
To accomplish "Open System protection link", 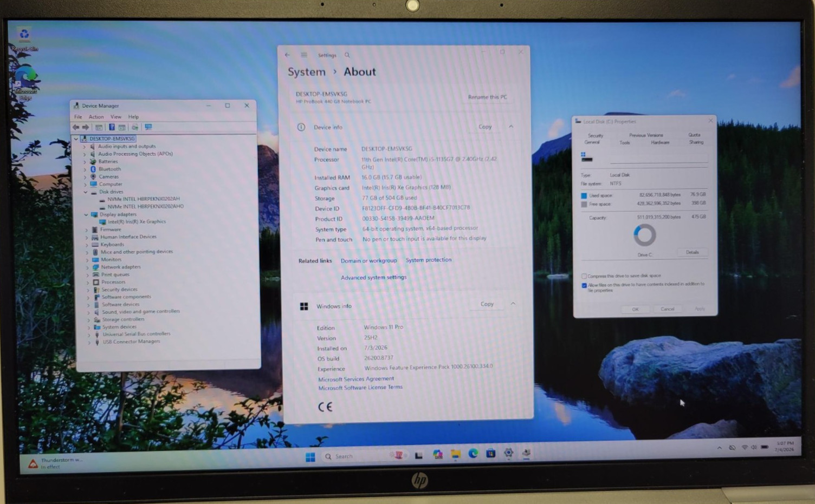I will 428,260.
